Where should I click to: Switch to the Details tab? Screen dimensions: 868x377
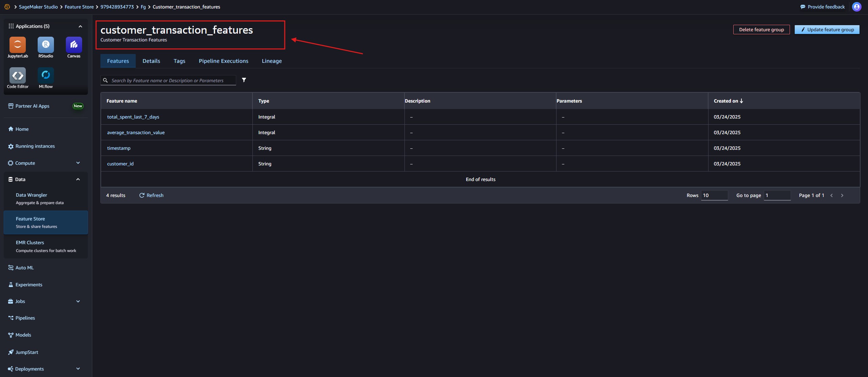(151, 61)
